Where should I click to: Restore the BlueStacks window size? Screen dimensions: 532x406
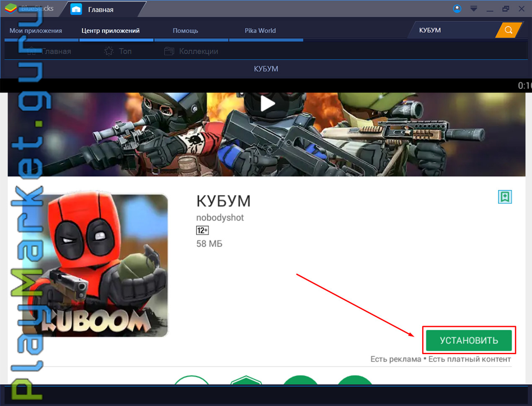(506, 9)
